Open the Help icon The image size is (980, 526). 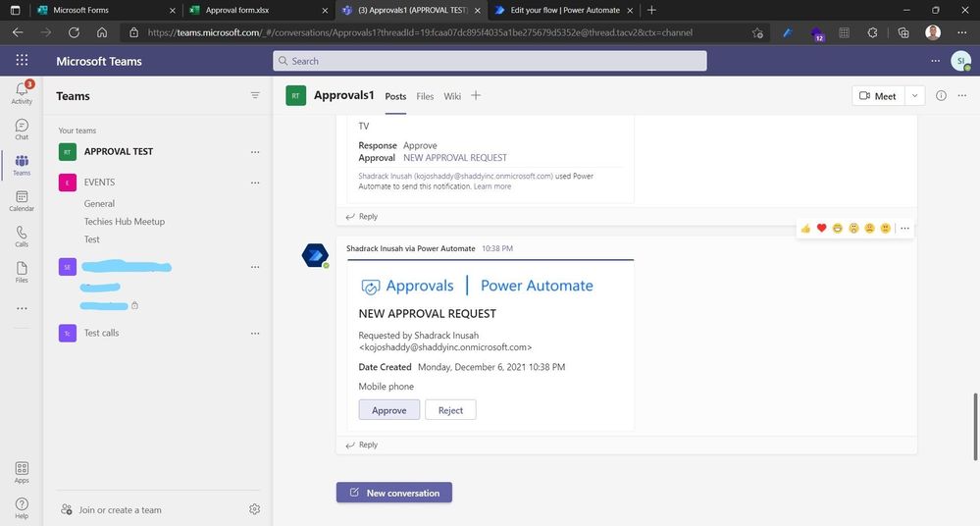(22, 508)
